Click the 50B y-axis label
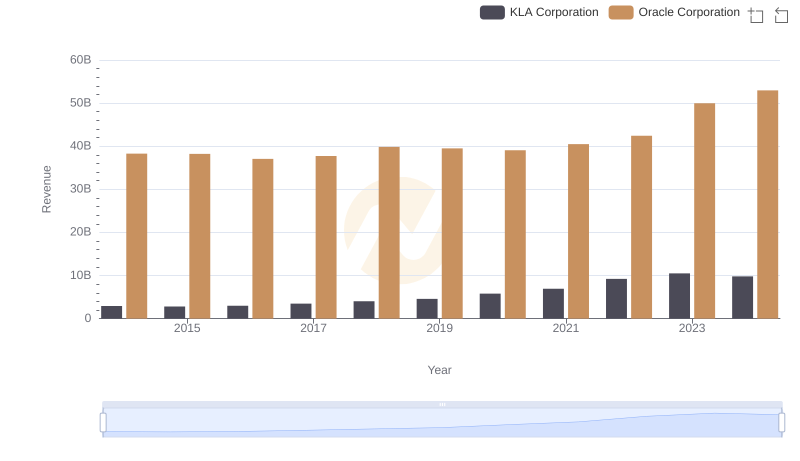 tap(81, 103)
